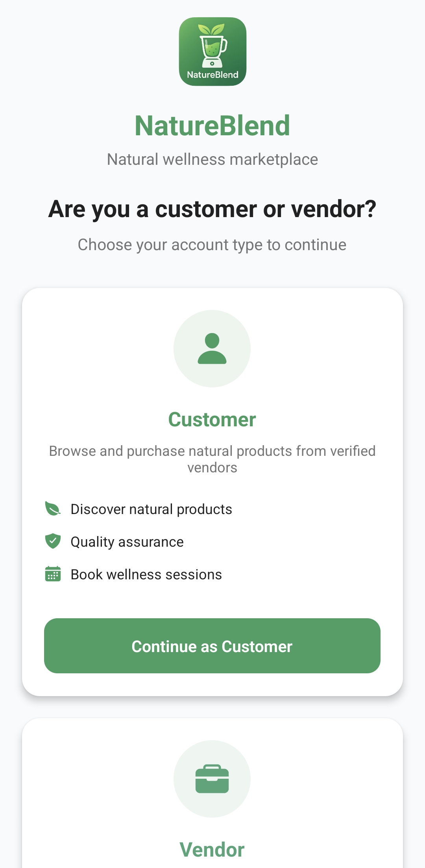This screenshot has width=425, height=868.
Task: Click the 'Discover natural products' feature label
Action: point(152,509)
